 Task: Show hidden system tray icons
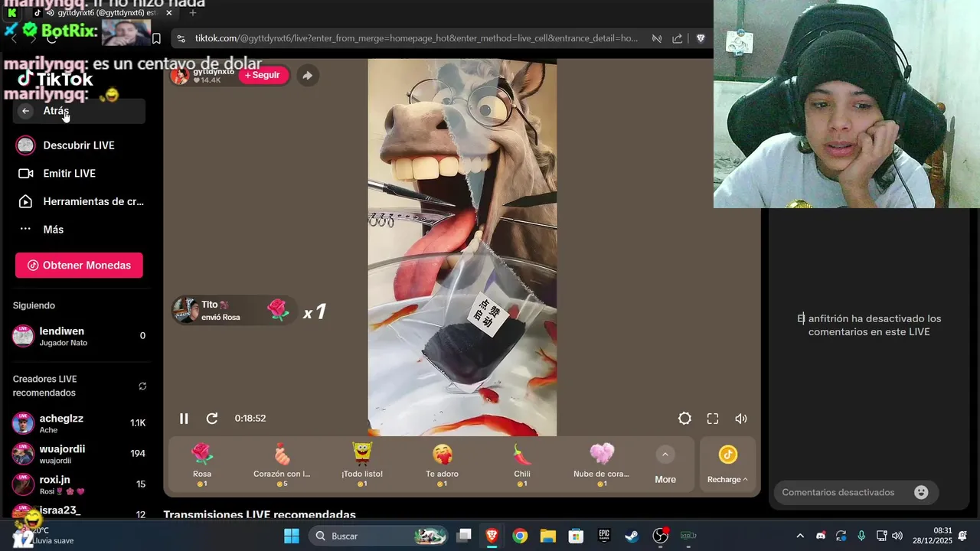click(x=800, y=536)
